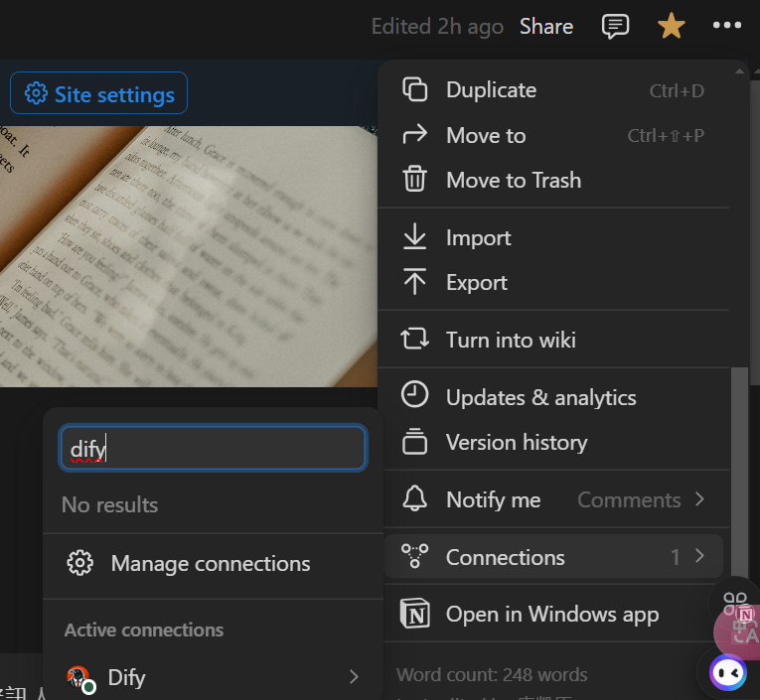Screen dimensions: 760x700
Task: Click the Import download-arrow icon
Action: (x=415, y=236)
